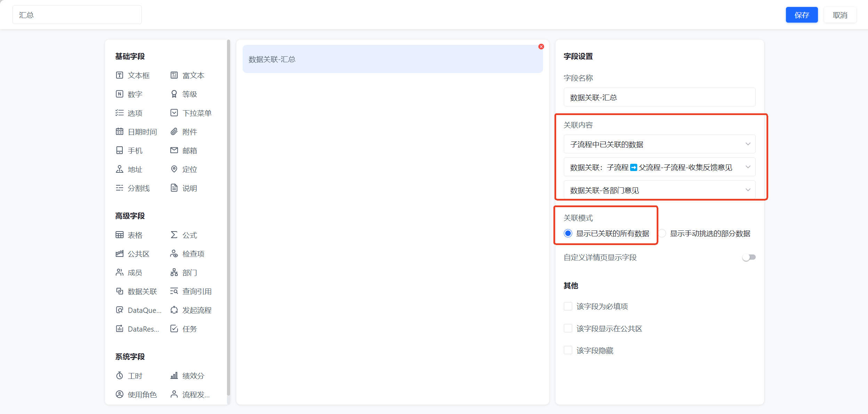Viewport: 868px width, 414px height.
Task: Add a 邮箱 email field
Action: pyautogui.click(x=184, y=151)
